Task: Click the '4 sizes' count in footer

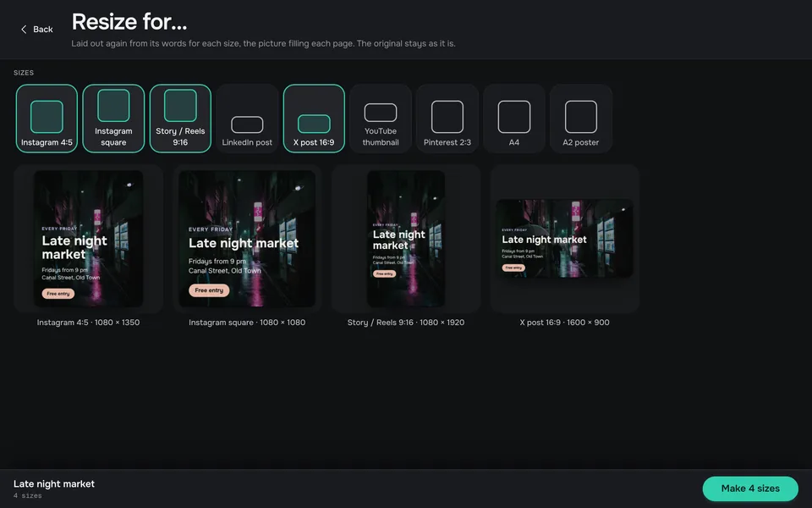Action: pyautogui.click(x=28, y=496)
